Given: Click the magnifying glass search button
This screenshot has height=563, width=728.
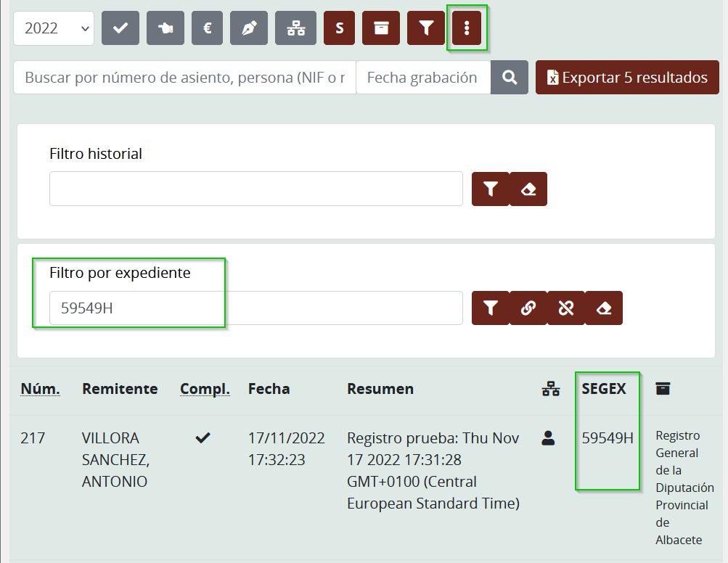Looking at the screenshot, I should click(510, 78).
